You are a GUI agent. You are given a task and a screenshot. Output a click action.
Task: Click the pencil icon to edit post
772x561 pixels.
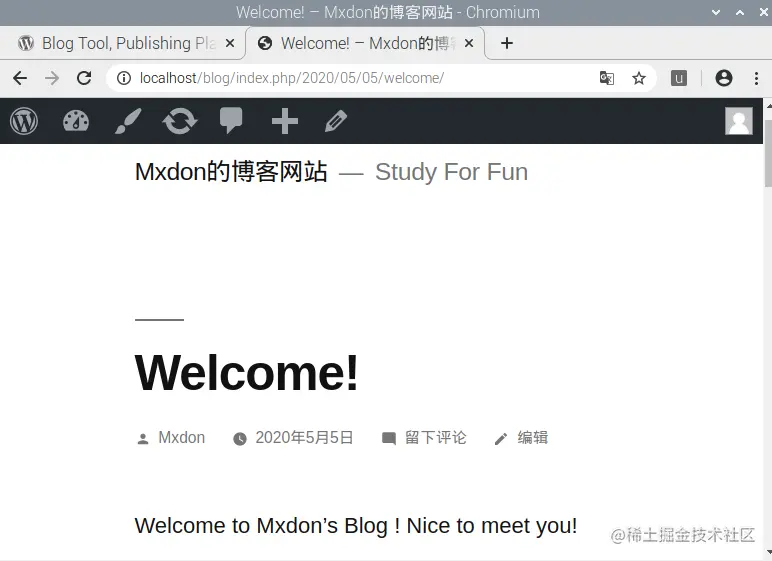(336, 121)
